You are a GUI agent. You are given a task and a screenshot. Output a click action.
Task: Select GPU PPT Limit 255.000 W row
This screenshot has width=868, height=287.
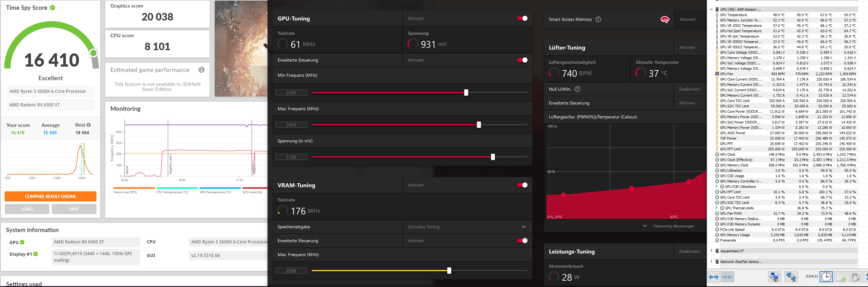[786, 149]
